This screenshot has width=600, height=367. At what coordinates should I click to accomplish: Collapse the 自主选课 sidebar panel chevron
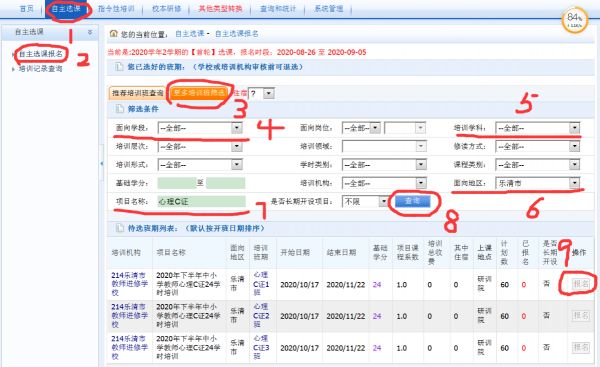[90, 32]
